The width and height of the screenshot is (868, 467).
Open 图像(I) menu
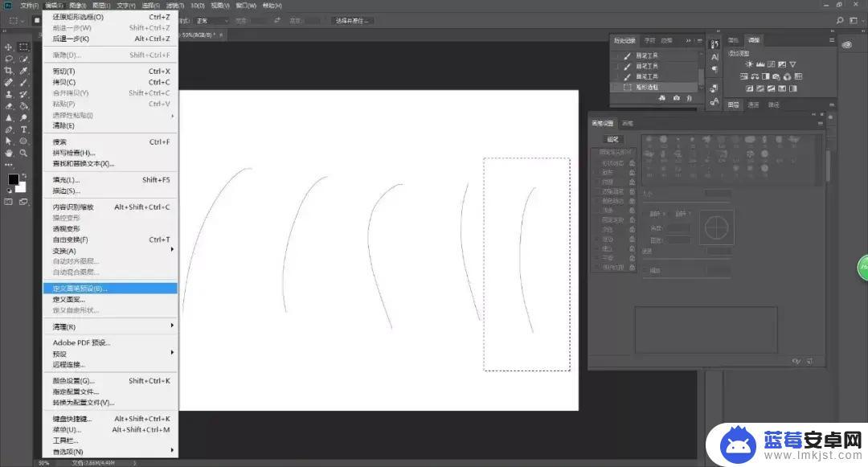tap(78, 6)
